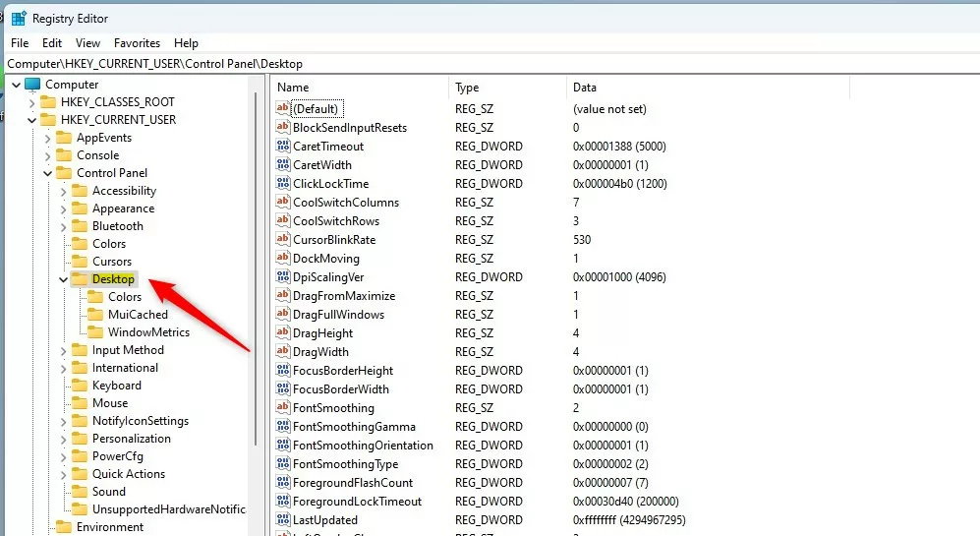Select the ForegroundLockTimeout value name

pos(358,501)
